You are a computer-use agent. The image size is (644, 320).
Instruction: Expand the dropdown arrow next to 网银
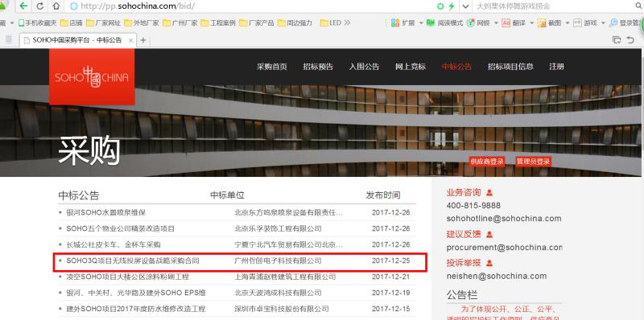(496, 23)
